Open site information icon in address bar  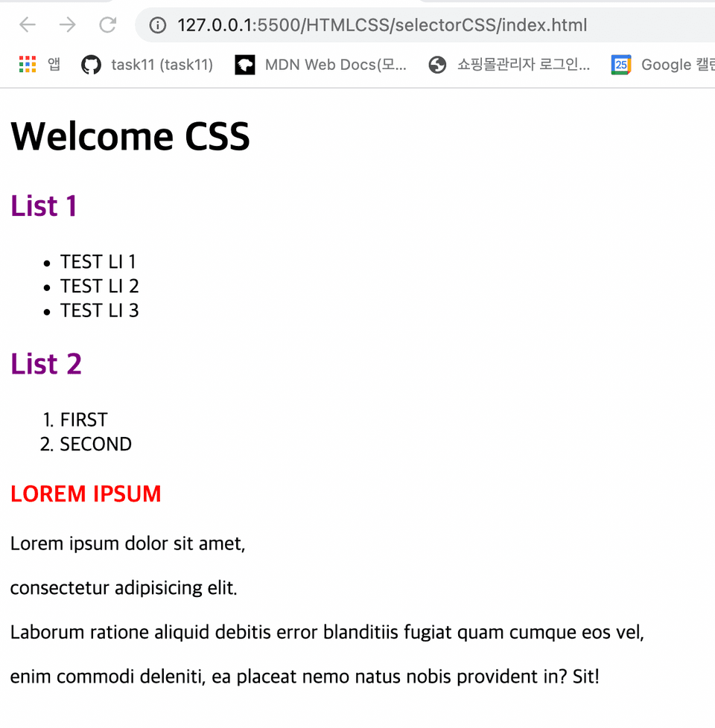pos(157,25)
